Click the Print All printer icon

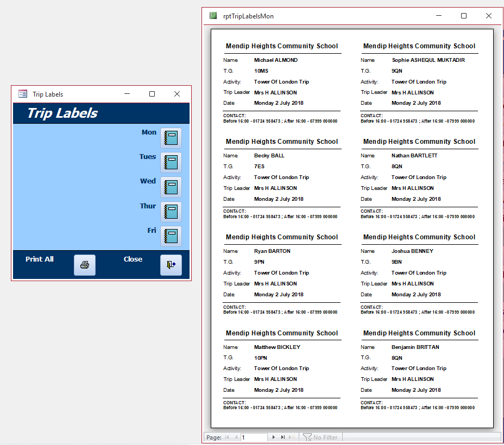(85, 265)
